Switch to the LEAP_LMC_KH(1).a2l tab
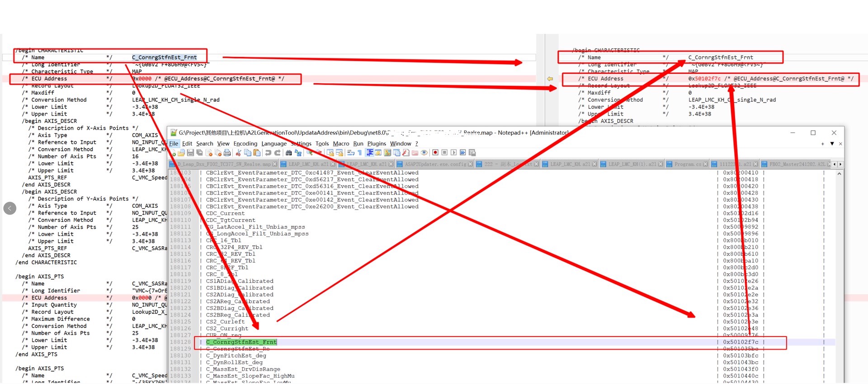Viewport: 868px width, 384px height. point(632,164)
